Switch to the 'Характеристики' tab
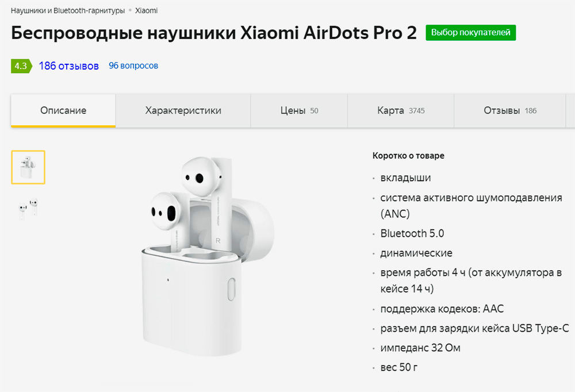 [183, 110]
